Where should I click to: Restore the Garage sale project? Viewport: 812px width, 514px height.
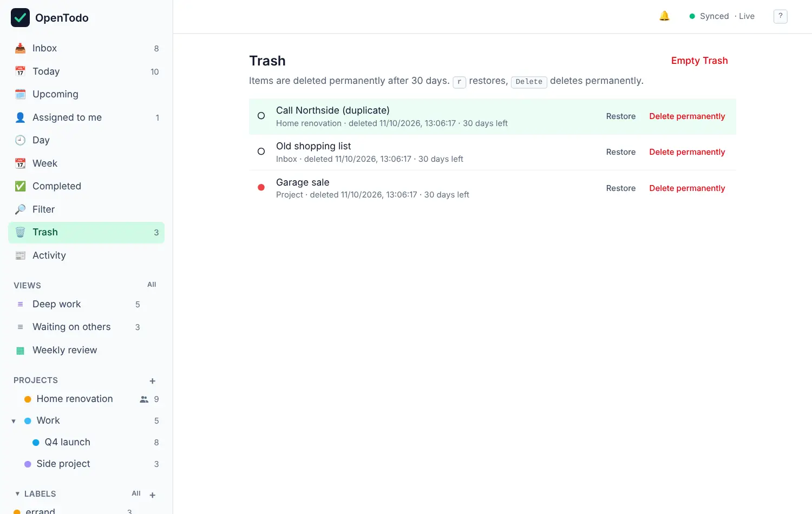(x=621, y=188)
